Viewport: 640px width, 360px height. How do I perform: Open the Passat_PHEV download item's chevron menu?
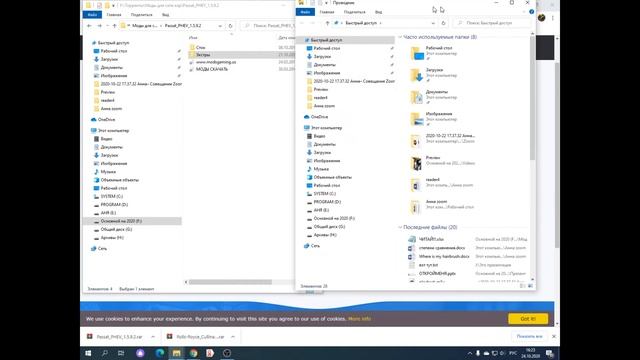[x=153, y=337]
